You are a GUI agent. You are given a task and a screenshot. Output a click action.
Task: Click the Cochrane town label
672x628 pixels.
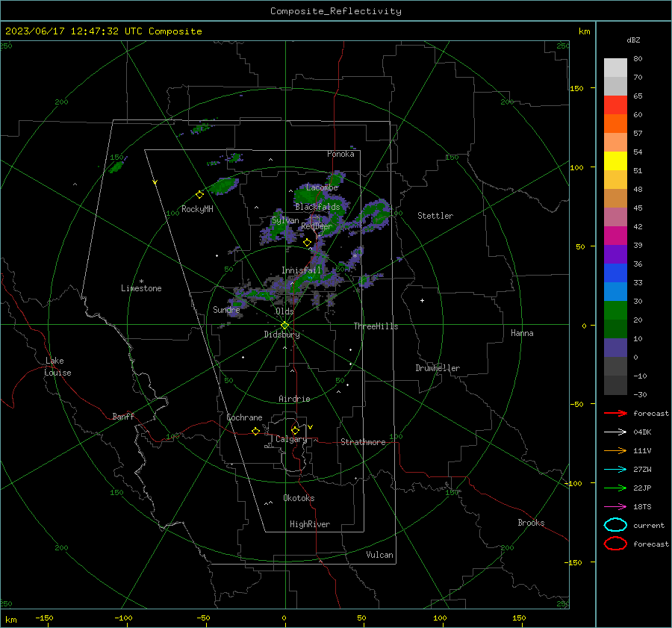tap(244, 417)
